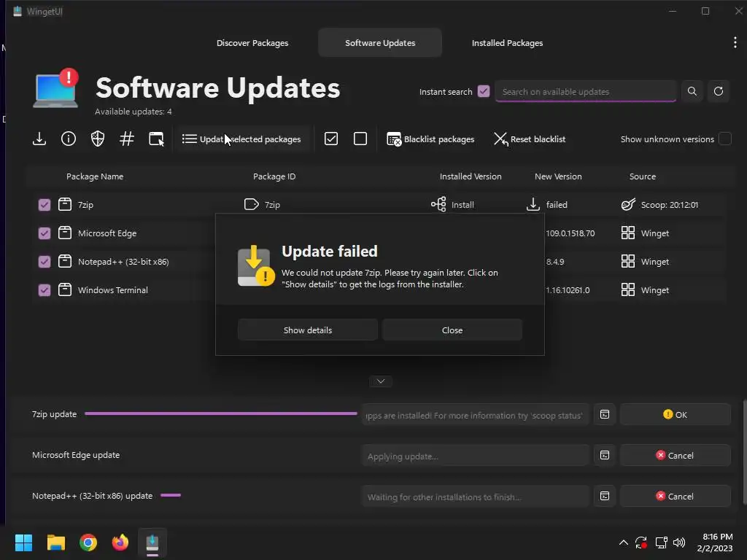Click Close in the Update failed dialog
This screenshot has width=747, height=560.
point(452,330)
